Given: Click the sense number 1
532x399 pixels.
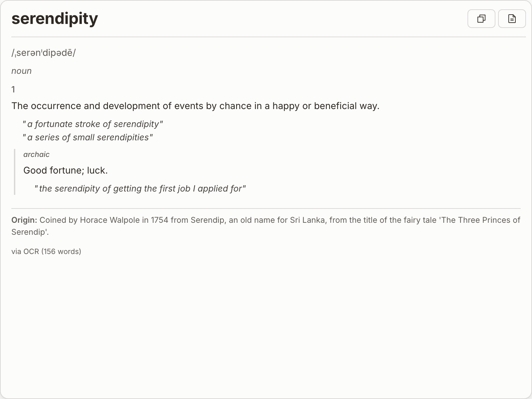Looking at the screenshot, I should pos(13,89).
